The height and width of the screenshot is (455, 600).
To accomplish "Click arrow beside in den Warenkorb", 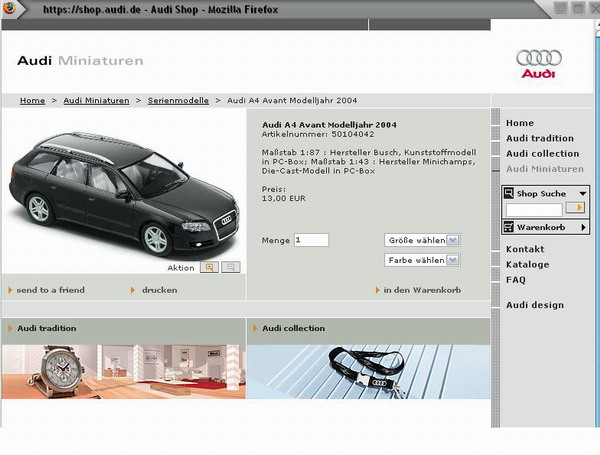I will point(378,290).
